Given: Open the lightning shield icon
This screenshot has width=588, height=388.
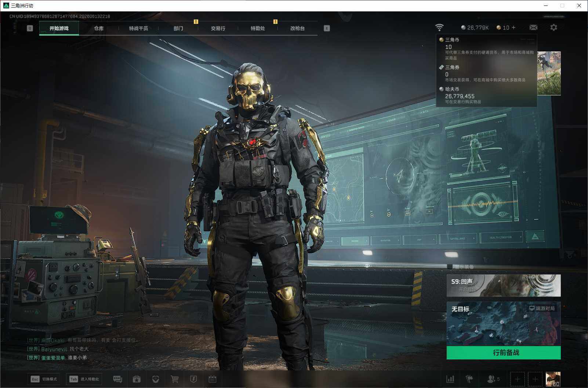Looking at the screenshot, I should pos(193,379).
